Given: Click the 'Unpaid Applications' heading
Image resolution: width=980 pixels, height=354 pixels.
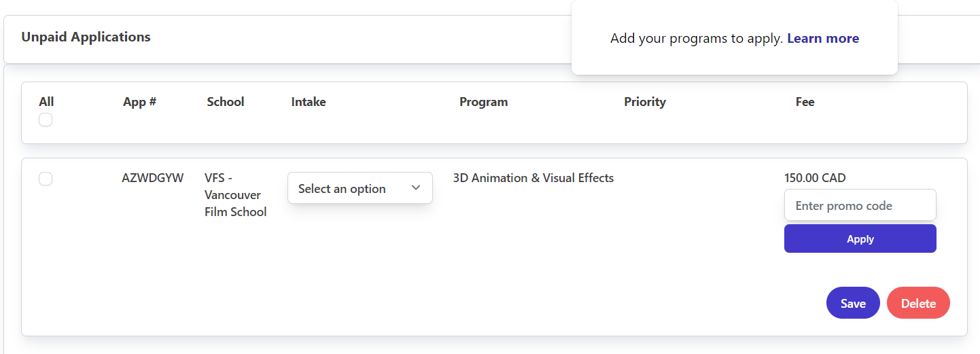Looking at the screenshot, I should (86, 37).
